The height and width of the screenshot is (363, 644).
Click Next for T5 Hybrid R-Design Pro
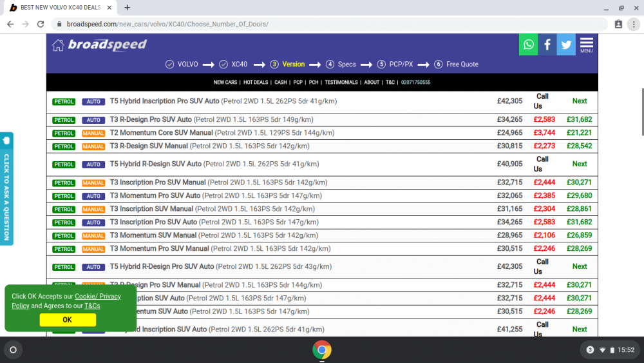coord(580,266)
